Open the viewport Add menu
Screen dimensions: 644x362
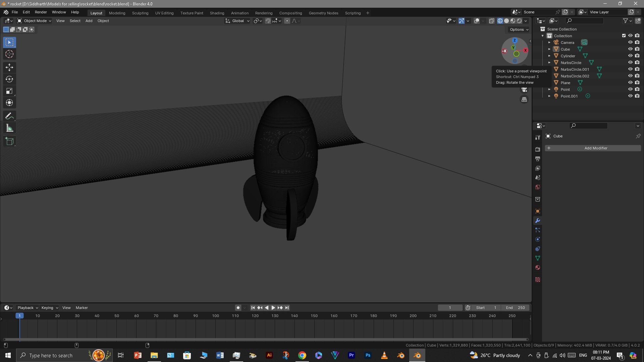[x=89, y=21]
